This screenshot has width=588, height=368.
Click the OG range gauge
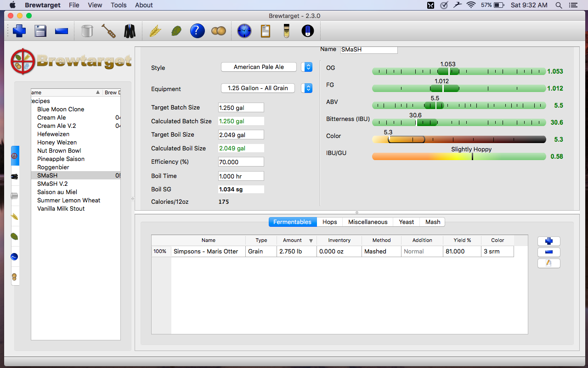click(458, 71)
